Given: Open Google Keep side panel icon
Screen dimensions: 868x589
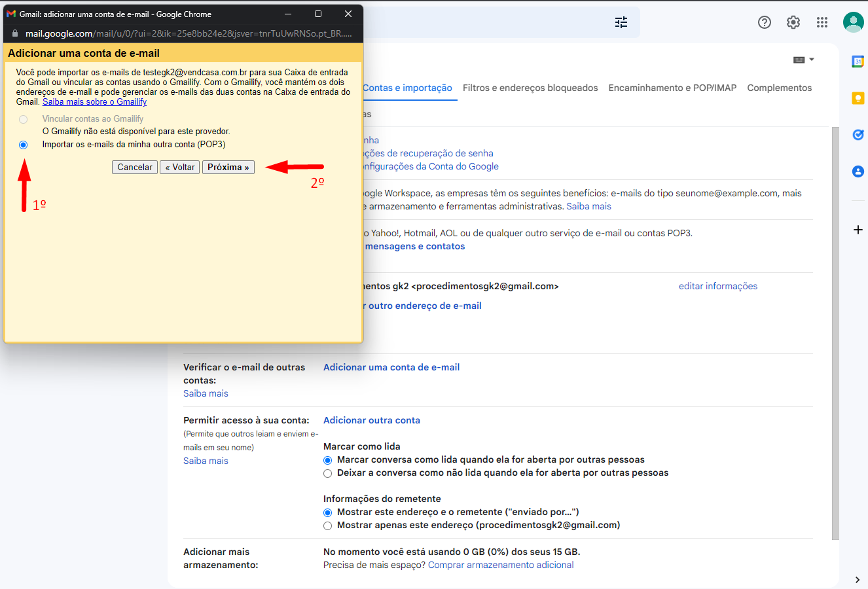Looking at the screenshot, I should [x=858, y=98].
